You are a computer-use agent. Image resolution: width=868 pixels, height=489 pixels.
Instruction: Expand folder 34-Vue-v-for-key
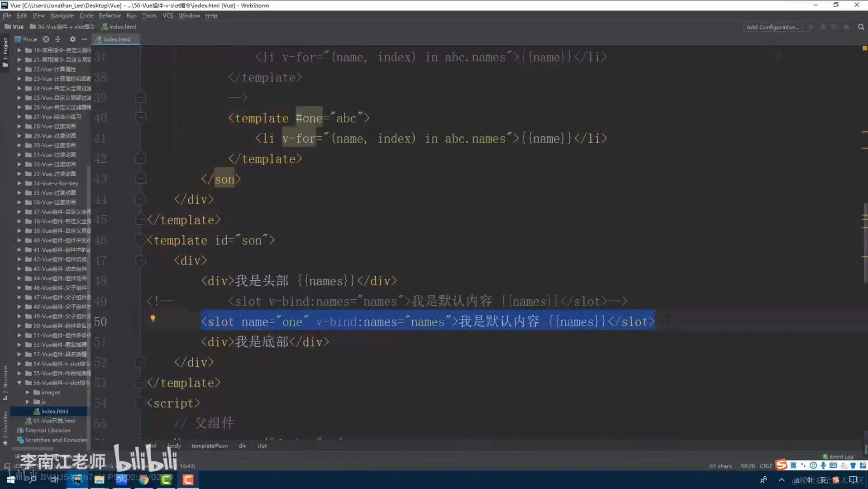point(19,183)
